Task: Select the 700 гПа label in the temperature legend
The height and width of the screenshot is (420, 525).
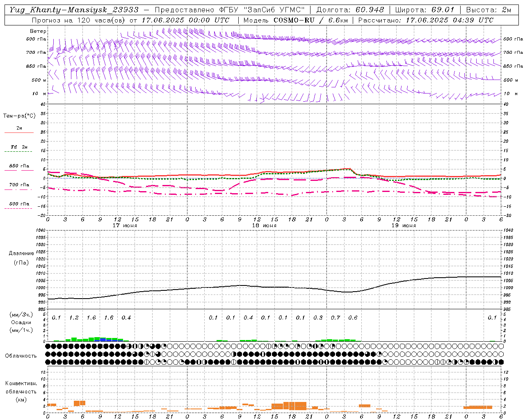Action: 19,185
